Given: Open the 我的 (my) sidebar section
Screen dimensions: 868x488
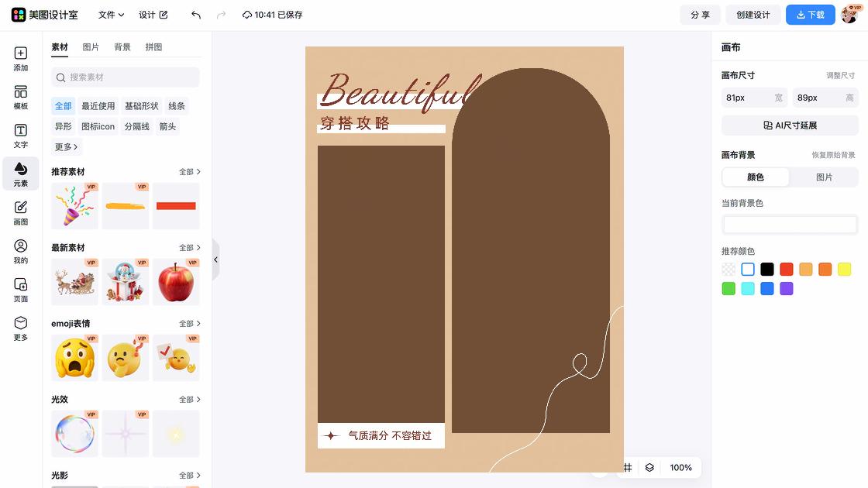Looking at the screenshot, I should 20,252.
